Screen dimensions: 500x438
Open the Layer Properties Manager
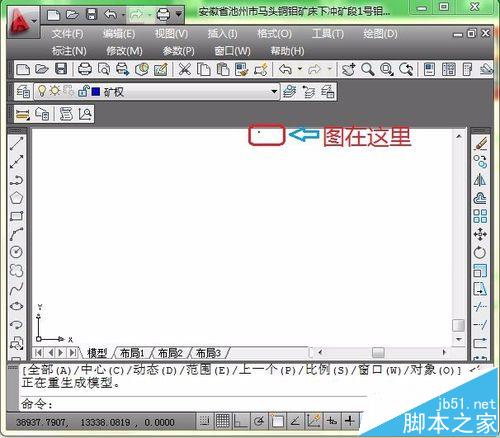pos(23,91)
